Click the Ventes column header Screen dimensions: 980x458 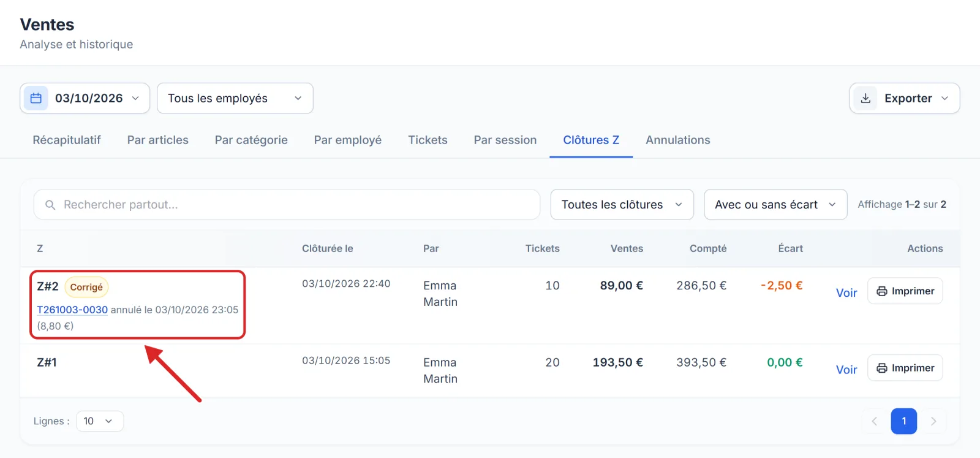coord(627,248)
